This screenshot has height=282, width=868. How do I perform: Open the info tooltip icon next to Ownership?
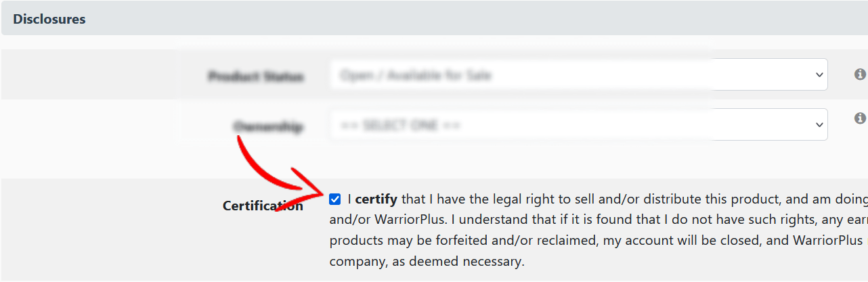pos(860,118)
